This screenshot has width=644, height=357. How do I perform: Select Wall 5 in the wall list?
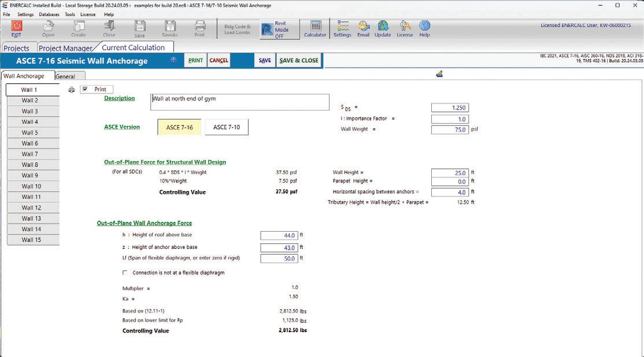[34, 132]
